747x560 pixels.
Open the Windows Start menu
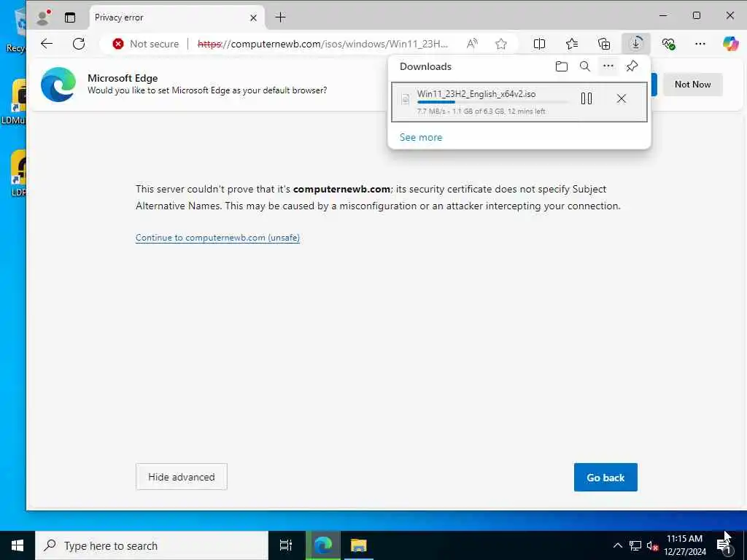pos(18,545)
